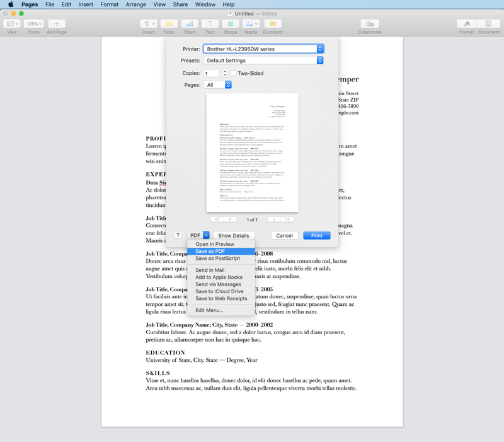
Task: Click the Insert paragraph icon in toolbar
Action: point(149,24)
